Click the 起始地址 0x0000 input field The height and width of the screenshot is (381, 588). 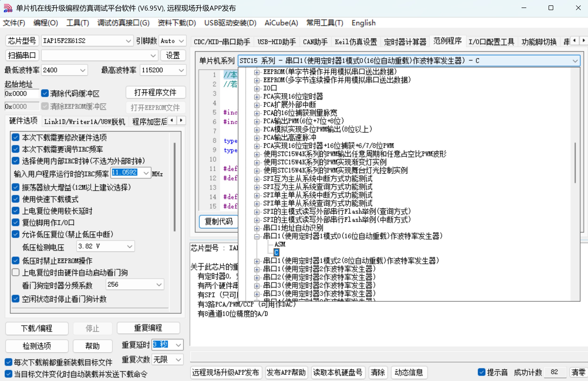(x=22, y=93)
